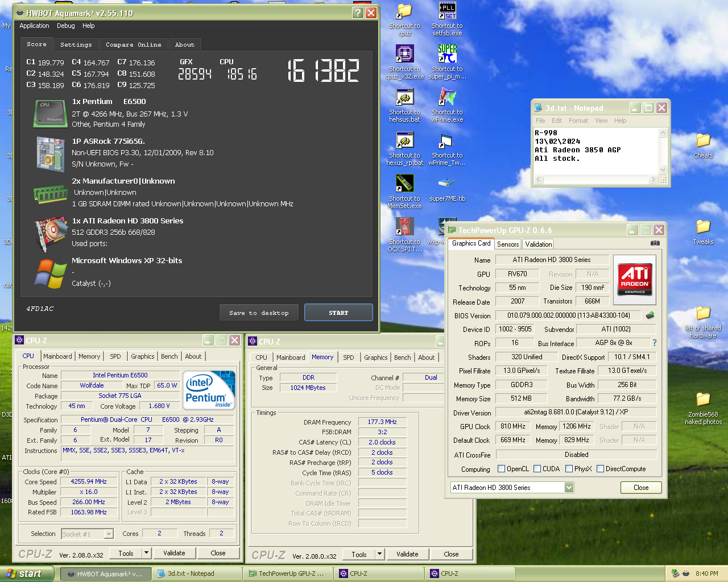Click Validate in CPU-Z window with Cores field
Screen dimensions: 728x582
(174, 552)
